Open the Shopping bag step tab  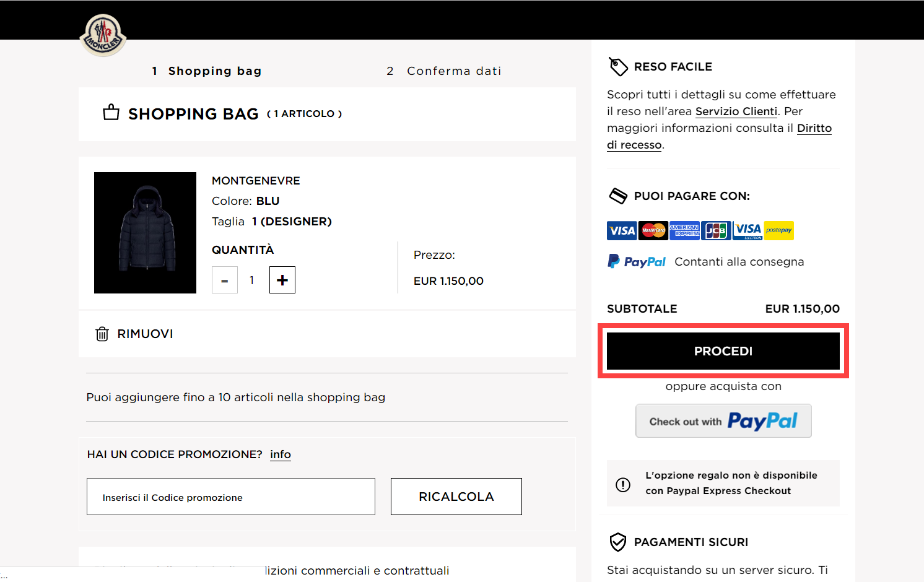[x=207, y=71]
